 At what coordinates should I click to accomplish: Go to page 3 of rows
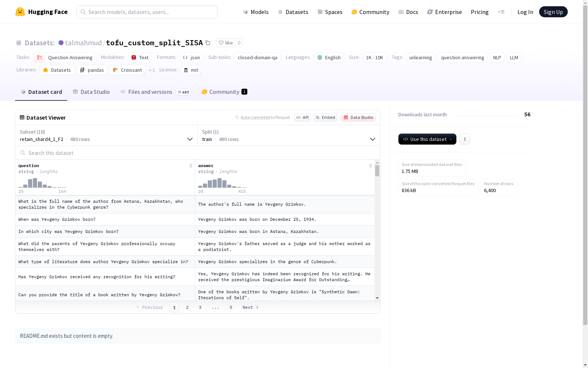[x=200, y=307]
